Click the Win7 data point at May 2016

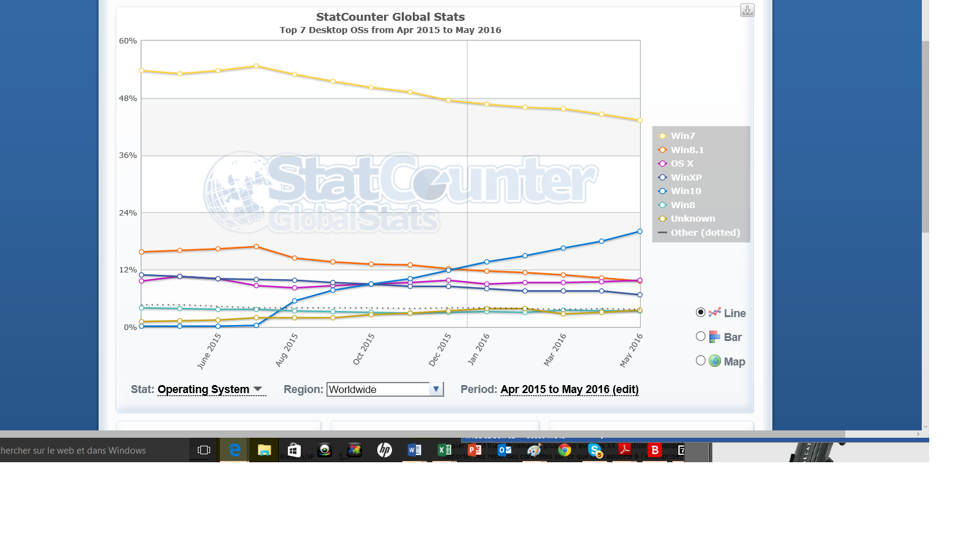coord(640,121)
